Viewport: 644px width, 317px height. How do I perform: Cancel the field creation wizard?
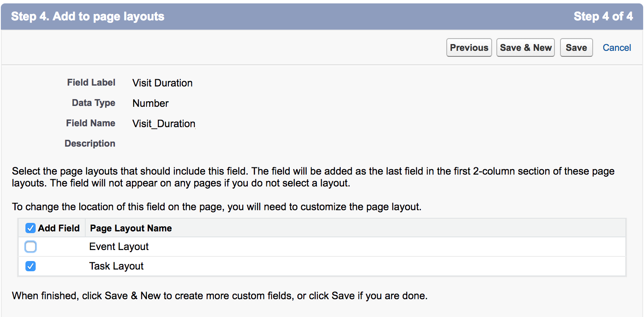pos(617,47)
